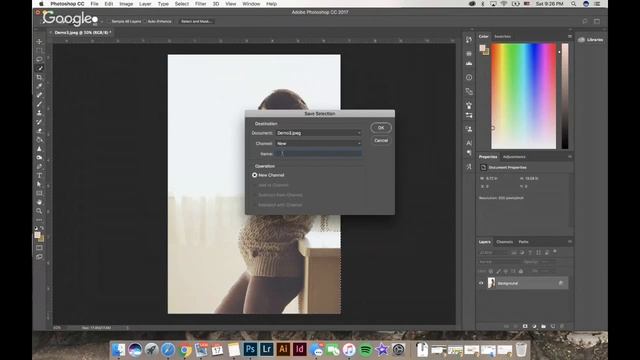The height and width of the screenshot is (360, 640).
Task: Toggle the Sample All Layers checkbox
Action: [109, 21]
